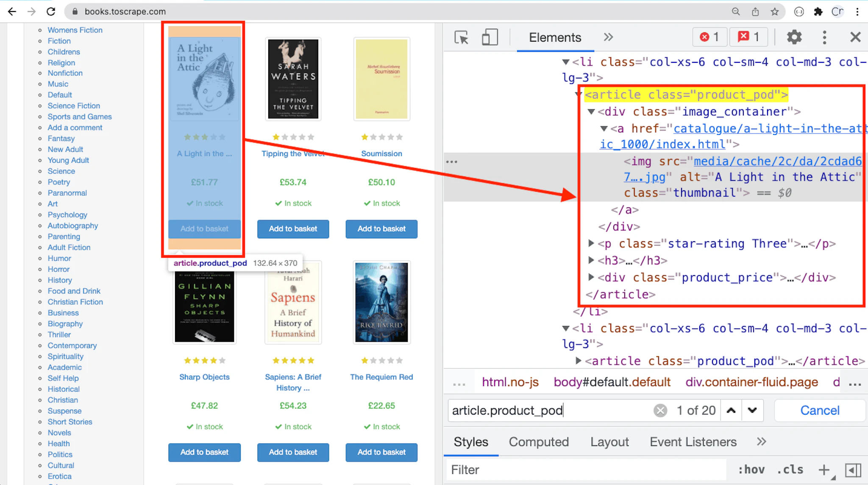Click the Styles Filter input field
Image resolution: width=868 pixels, height=485 pixels.
click(x=587, y=470)
